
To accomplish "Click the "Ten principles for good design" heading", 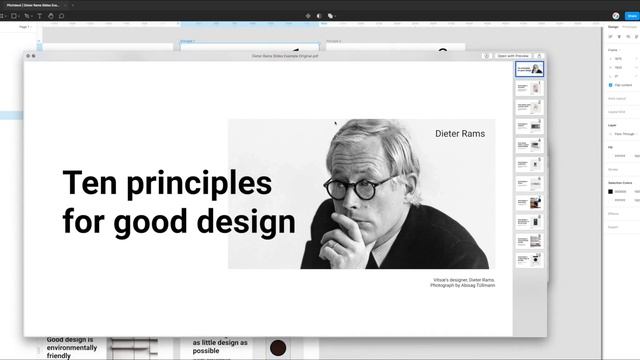I will click(179, 202).
